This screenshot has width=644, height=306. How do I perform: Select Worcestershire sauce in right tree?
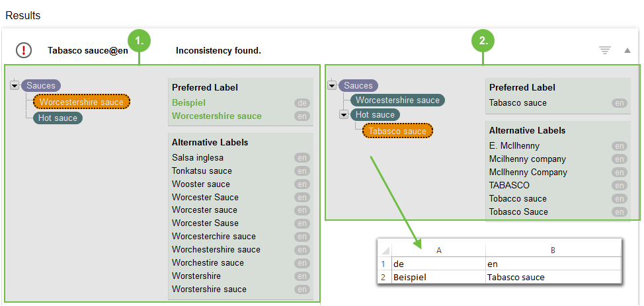pyautogui.click(x=397, y=100)
